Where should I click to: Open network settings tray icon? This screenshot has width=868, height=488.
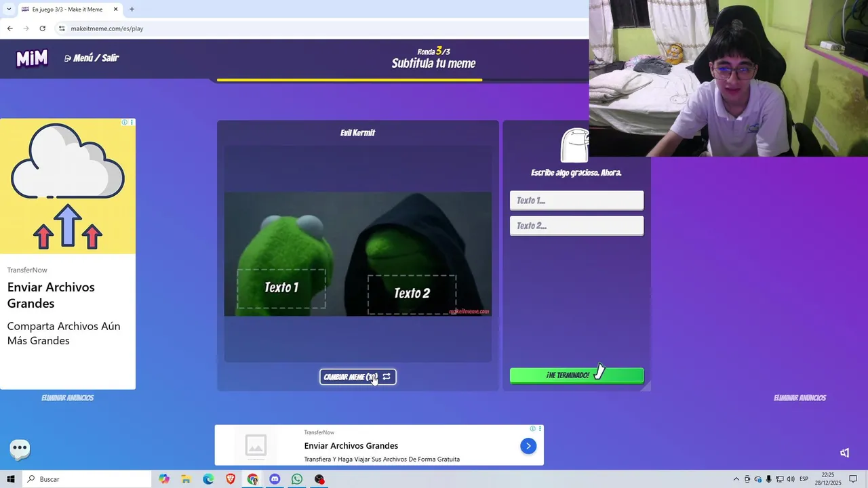pos(780,479)
